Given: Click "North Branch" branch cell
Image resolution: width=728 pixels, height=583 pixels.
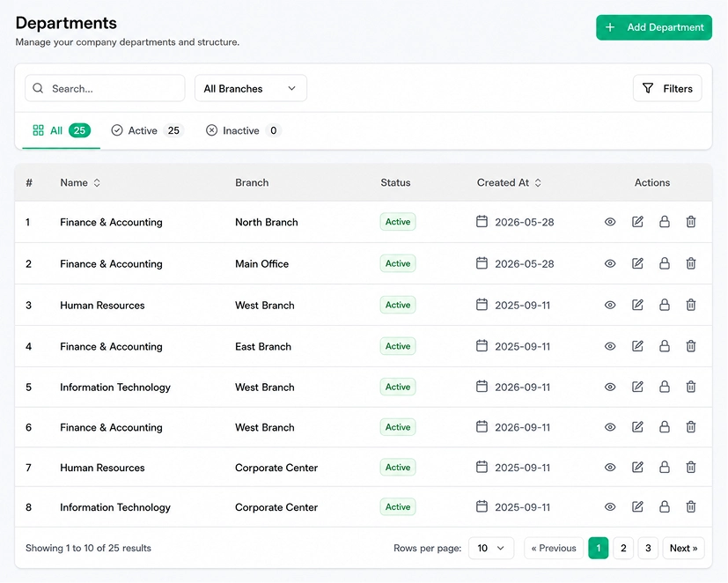Looking at the screenshot, I should pos(267,222).
